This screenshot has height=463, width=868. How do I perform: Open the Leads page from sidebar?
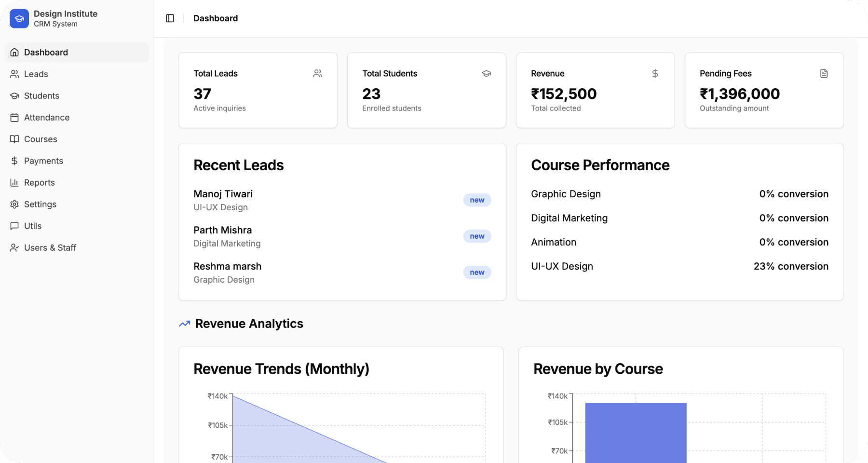[x=36, y=74]
